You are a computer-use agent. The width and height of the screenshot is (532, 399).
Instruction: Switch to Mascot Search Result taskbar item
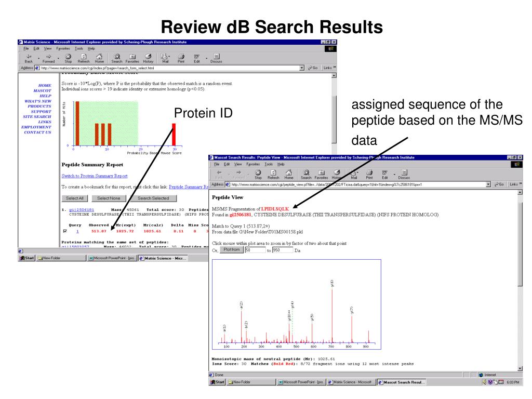(x=402, y=382)
